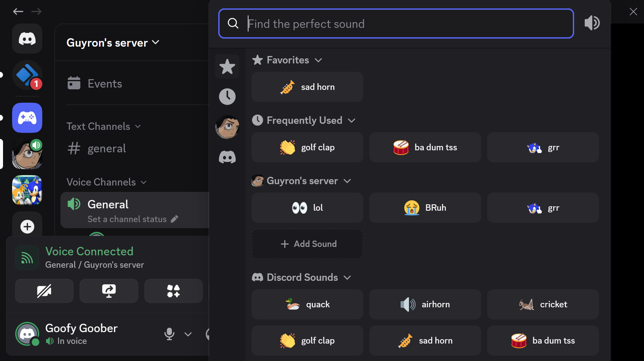Viewport: 644px width, 361px height.
Task: Collapse the Voice Channels category
Action: tap(107, 182)
